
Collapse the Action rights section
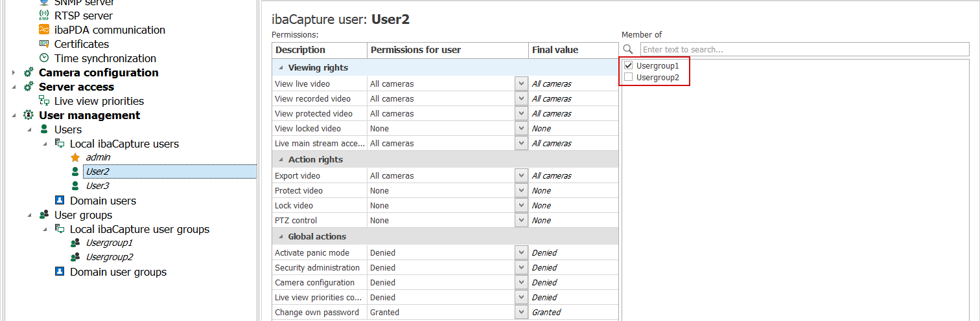(x=281, y=159)
